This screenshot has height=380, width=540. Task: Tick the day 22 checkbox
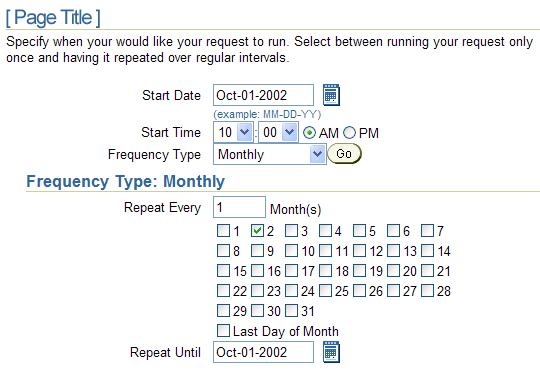pos(223,290)
